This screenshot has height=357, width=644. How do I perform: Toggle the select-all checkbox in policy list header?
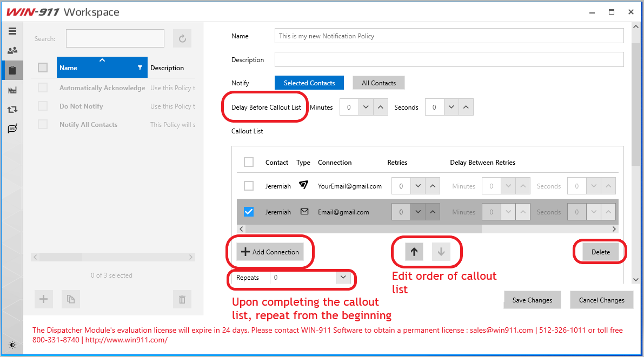pos(43,68)
